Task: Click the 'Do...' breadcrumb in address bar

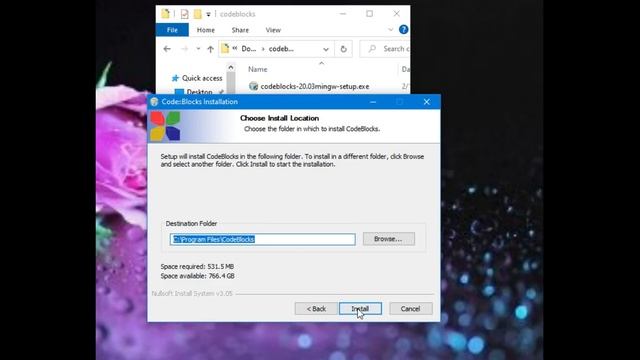Action: click(249, 49)
